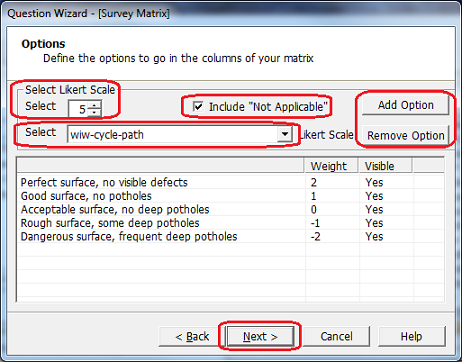The image size is (462, 362).
Task: Select row Acceptable surface, no deep potholes
Action: point(230,209)
